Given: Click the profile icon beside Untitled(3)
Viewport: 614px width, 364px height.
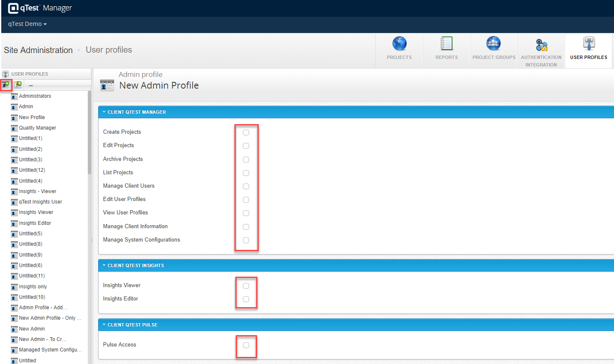Looking at the screenshot, I should click(x=14, y=160).
